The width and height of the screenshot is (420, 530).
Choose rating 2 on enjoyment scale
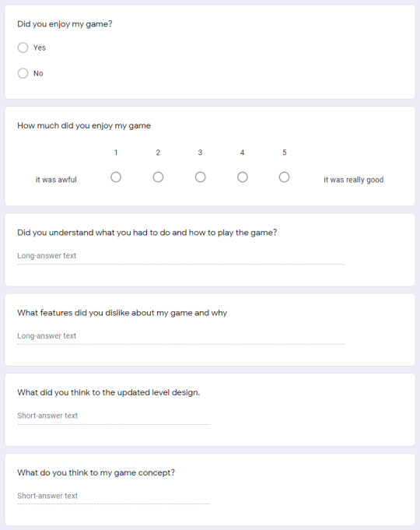158,177
